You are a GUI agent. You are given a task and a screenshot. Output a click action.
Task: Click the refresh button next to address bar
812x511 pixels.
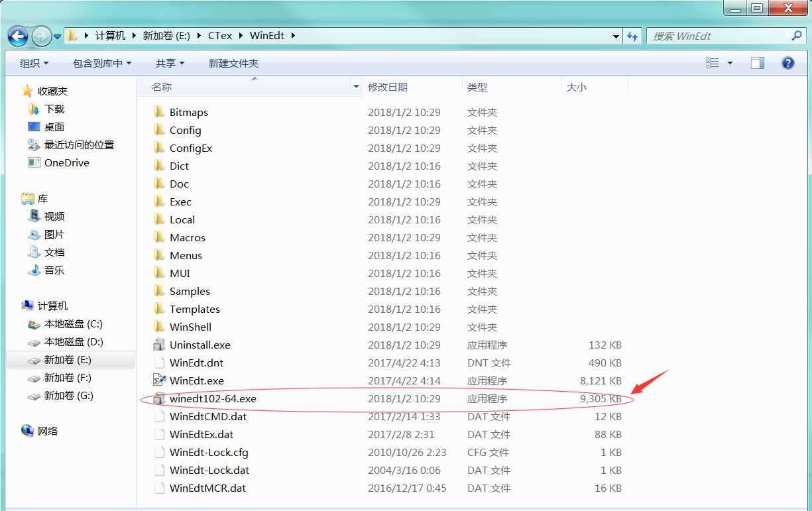(x=632, y=36)
